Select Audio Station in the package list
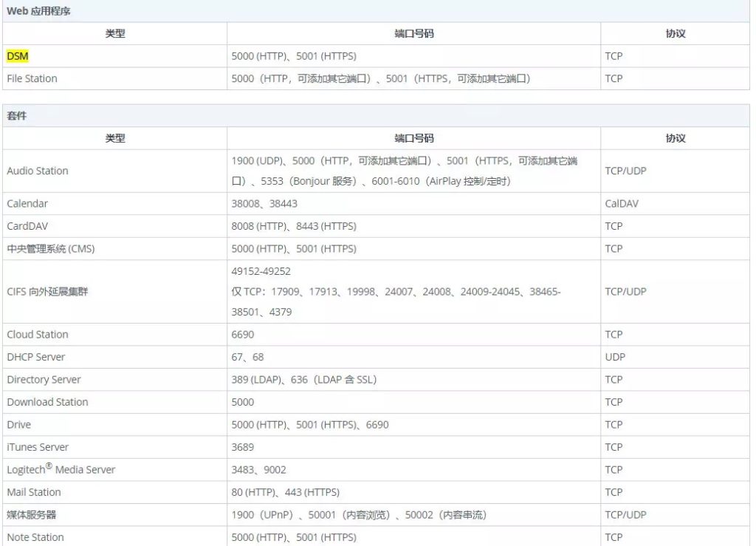 pyautogui.click(x=38, y=171)
